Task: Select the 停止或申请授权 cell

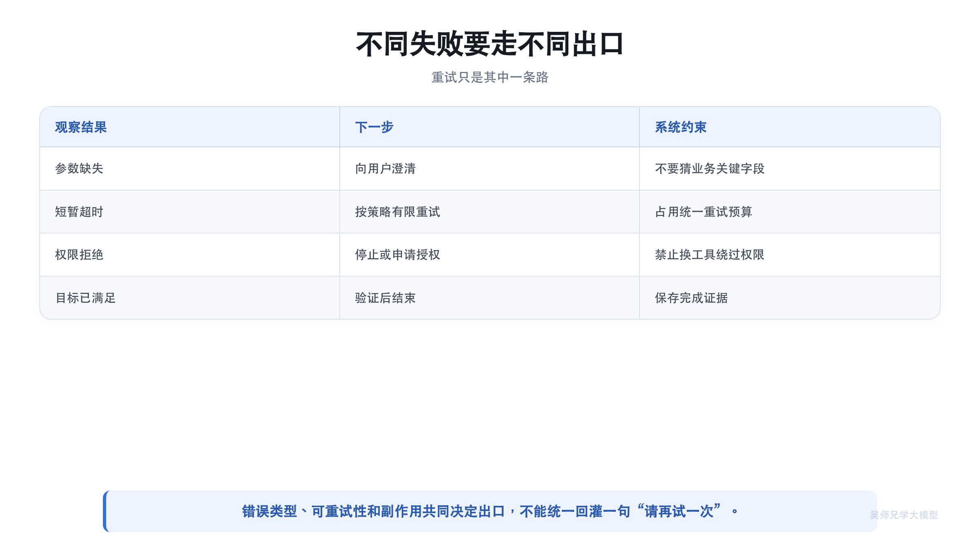Action: [489, 255]
